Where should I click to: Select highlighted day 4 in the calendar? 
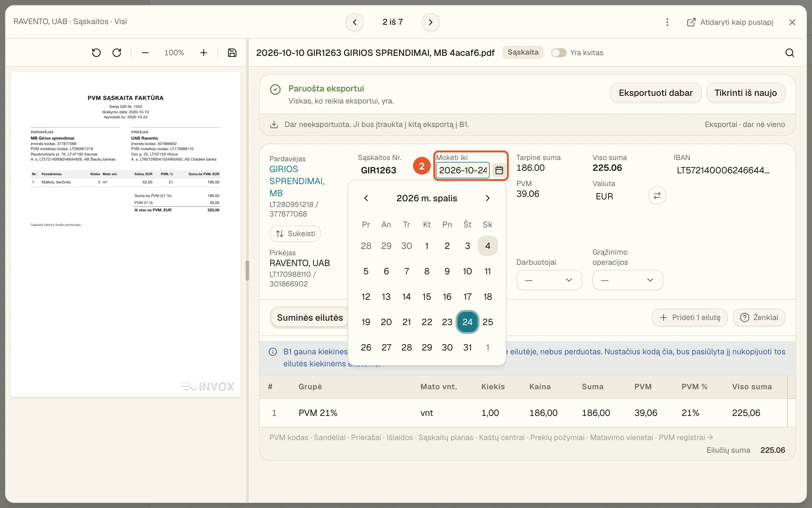(488, 246)
